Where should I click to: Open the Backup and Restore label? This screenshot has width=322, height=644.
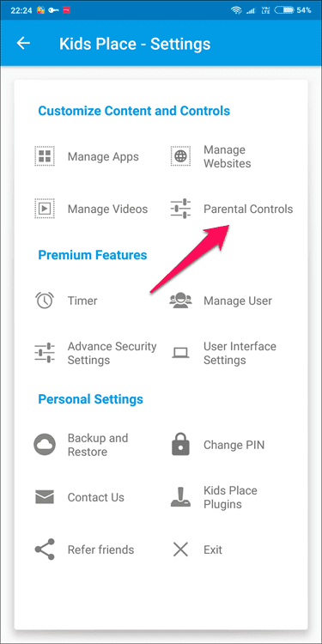[x=98, y=445]
